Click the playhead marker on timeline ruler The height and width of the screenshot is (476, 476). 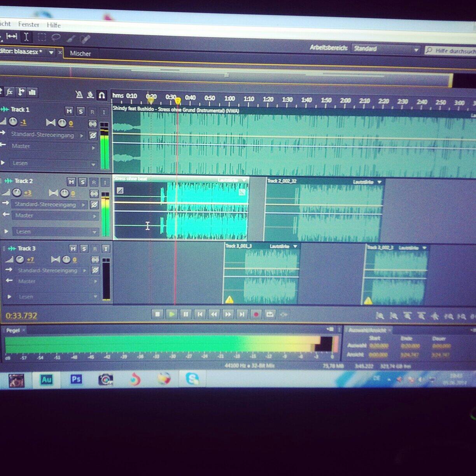pyautogui.click(x=178, y=101)
